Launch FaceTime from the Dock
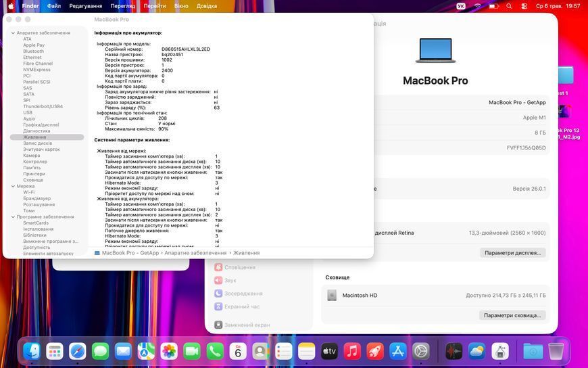588x368 pixels. [x=192, y=352]
